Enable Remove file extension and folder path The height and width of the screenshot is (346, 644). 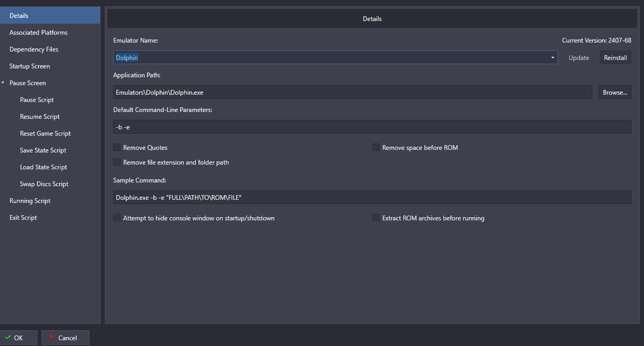(117, 162)
